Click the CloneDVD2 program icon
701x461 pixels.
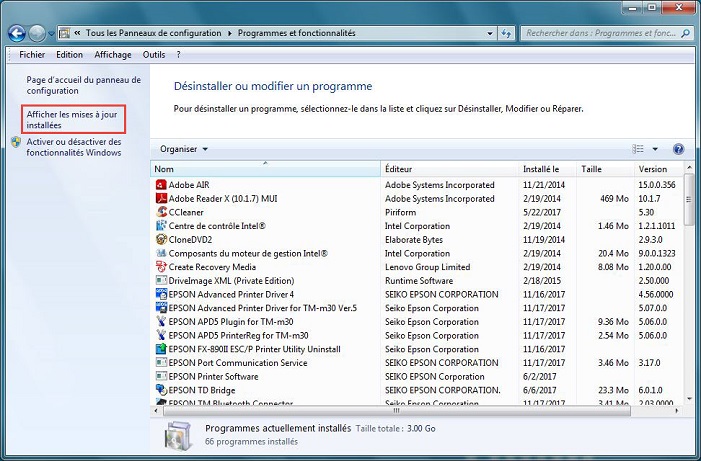tap(161, 240)
